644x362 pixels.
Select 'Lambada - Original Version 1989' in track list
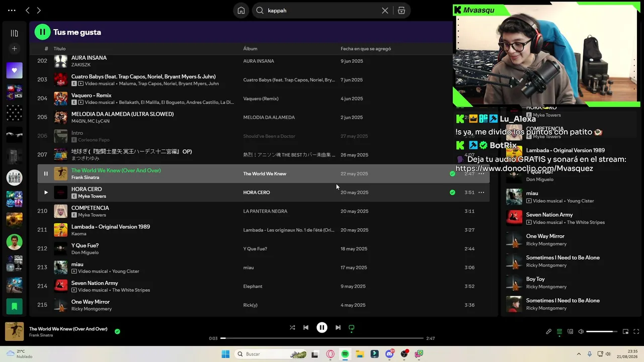pos(111,227)
